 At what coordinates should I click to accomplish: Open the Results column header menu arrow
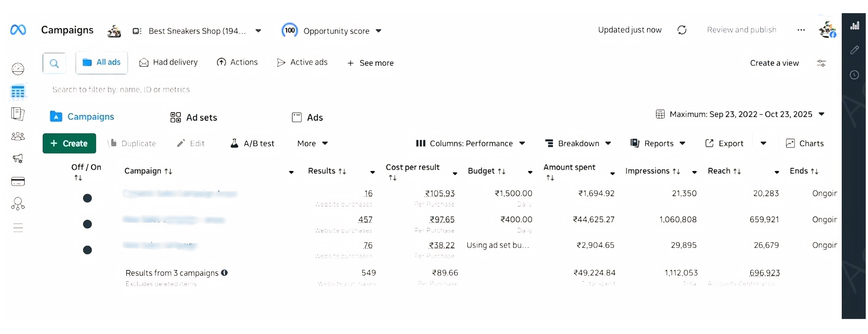tap(373, 172)
